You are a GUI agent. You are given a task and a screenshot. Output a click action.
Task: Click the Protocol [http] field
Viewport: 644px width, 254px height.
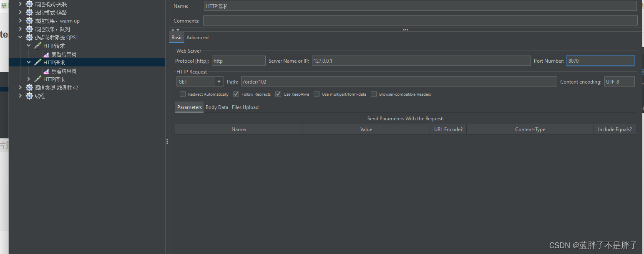point(239,61)
